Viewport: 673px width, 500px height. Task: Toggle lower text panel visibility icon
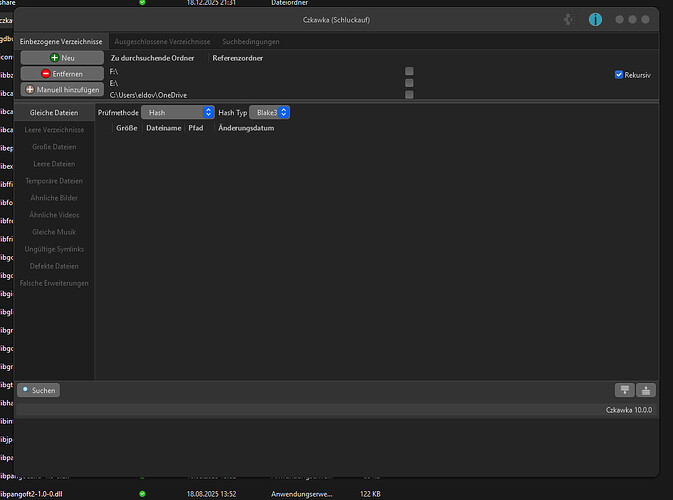coord(645,390)
